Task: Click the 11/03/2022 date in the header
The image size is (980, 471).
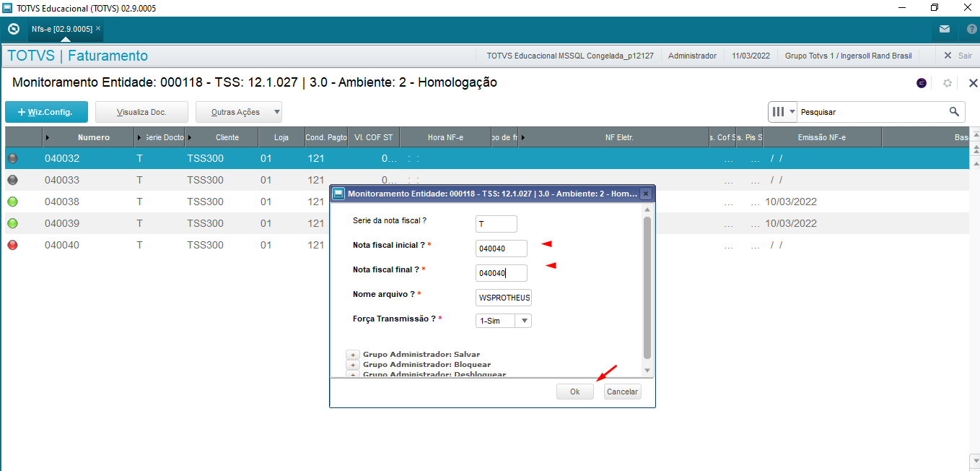Action: point(751,56)
